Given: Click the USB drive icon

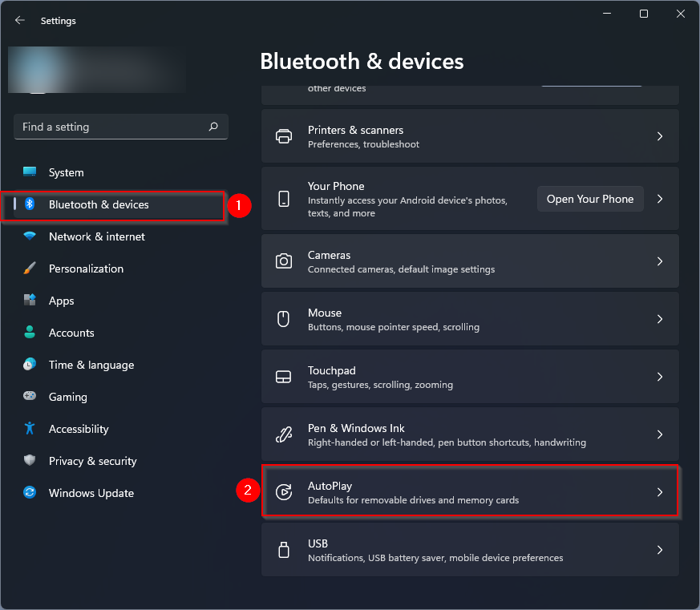Looking at the screenshot, I should pyautogui.click(x=284, y=550).
